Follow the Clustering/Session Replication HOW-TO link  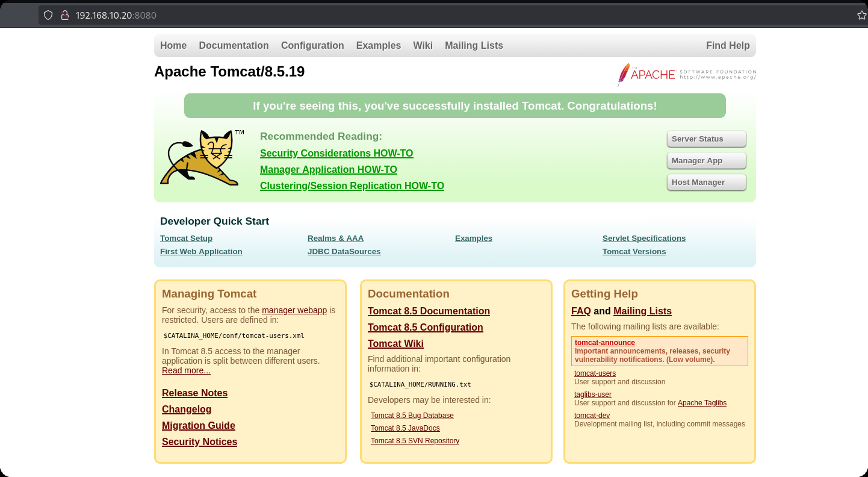click(x=352, y=186)
